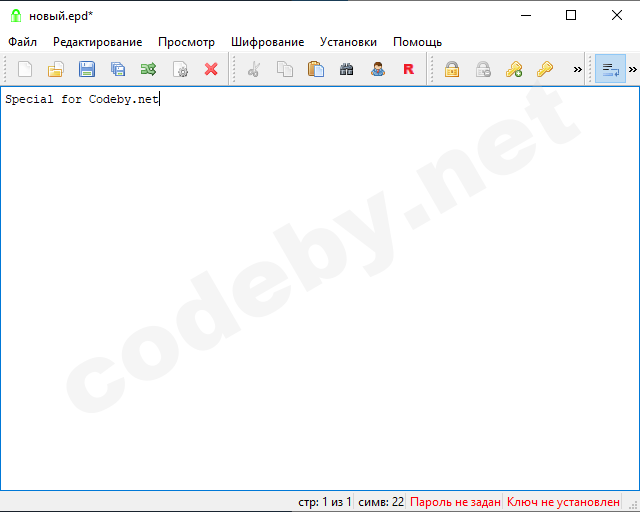Click the 'стр: 1 из 1' status entry

[x=324, y=502]
